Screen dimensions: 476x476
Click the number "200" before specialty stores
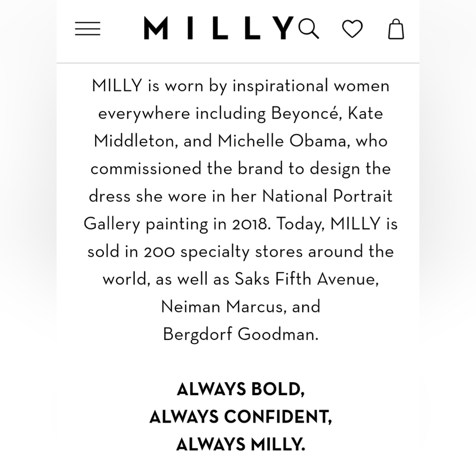(x=159, y=252)
